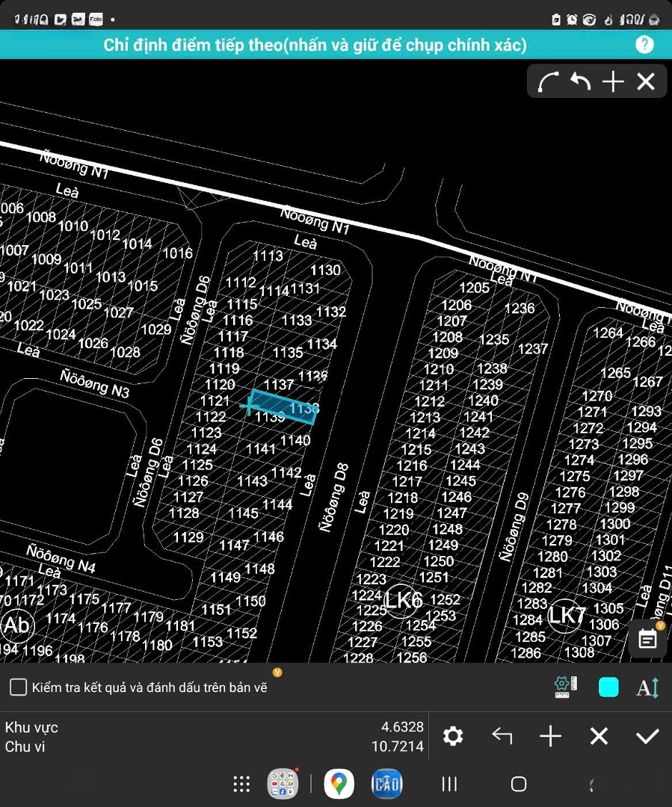Launch Google Maps from the taskbar
672x807 pixels.
339,784
